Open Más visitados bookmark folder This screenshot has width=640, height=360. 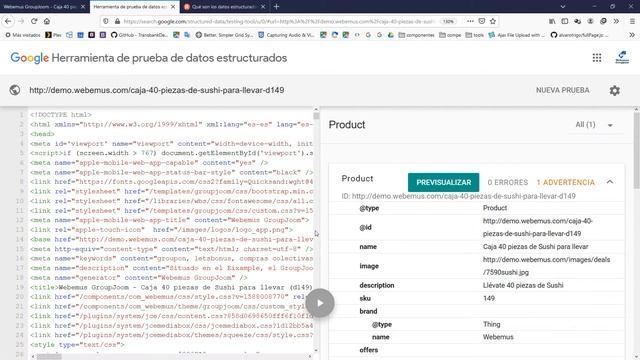tap(23, 35)
